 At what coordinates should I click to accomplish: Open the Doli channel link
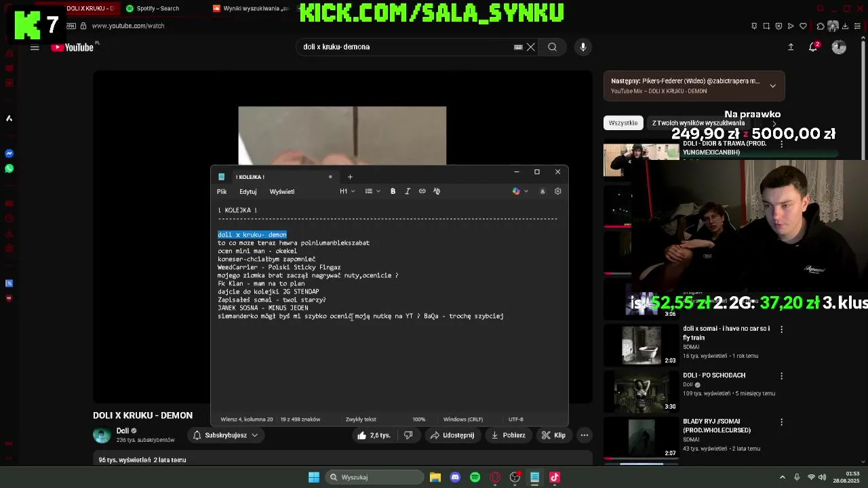(122, 430)
